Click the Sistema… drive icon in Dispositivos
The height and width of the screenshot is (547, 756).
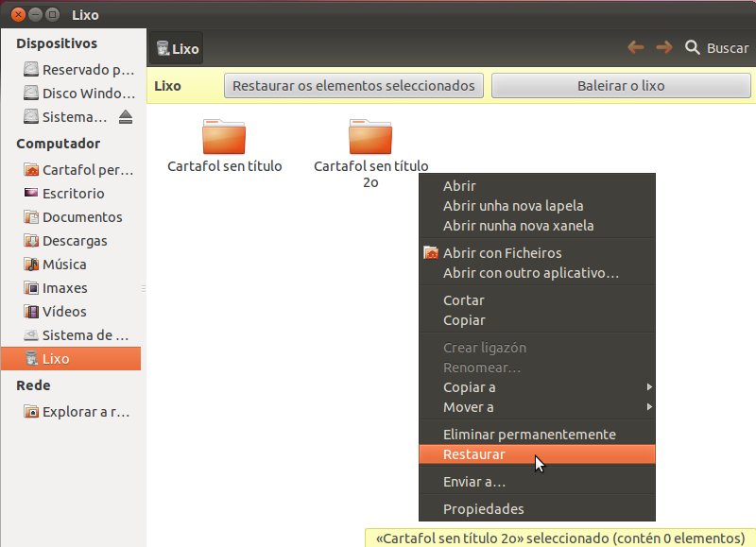[31, 116]
